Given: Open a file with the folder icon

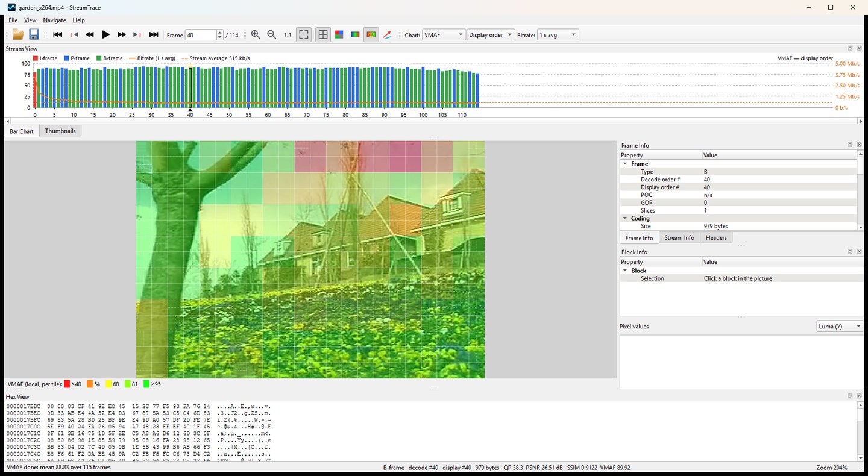Looking at the screenshot, I should tap(18, 35).
